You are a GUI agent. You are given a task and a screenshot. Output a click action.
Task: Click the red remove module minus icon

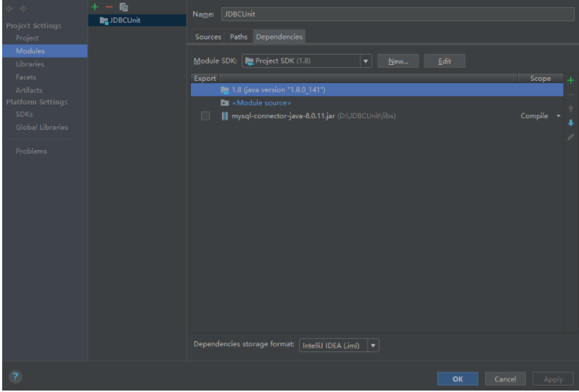point(109,7)
